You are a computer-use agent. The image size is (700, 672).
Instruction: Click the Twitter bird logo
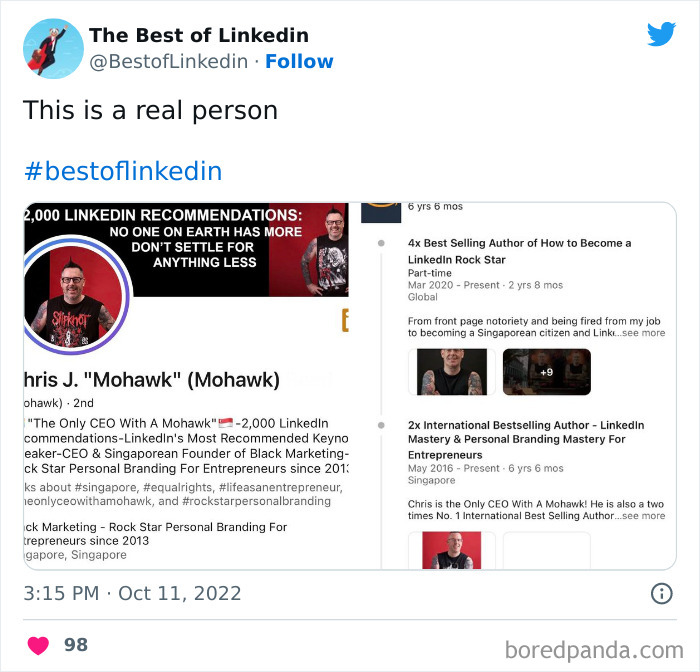pyautogui.click(x=661, y=33)
